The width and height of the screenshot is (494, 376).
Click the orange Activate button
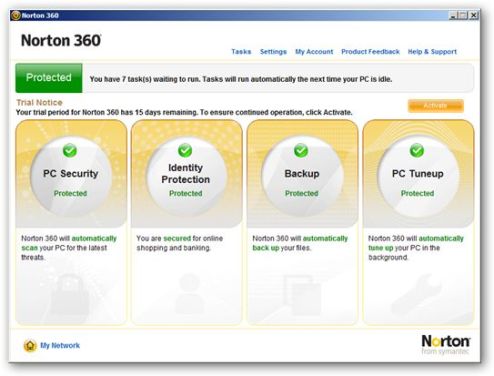(435, 106)
